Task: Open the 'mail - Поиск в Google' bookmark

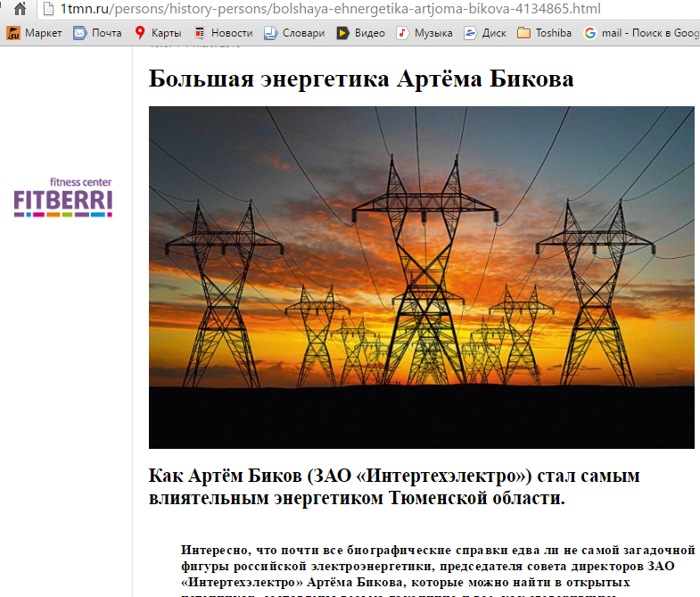Action: pos(641,33)
